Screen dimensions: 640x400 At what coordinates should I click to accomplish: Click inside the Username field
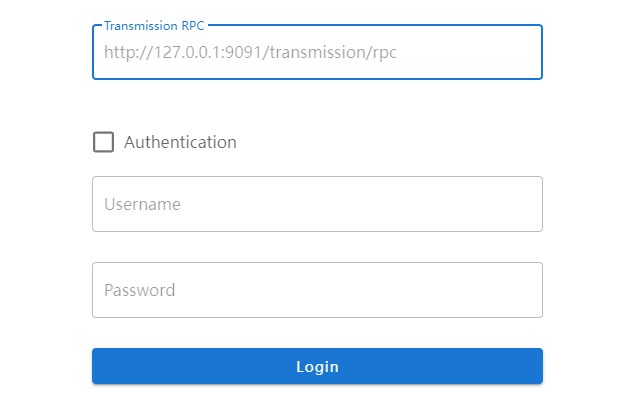317,204
